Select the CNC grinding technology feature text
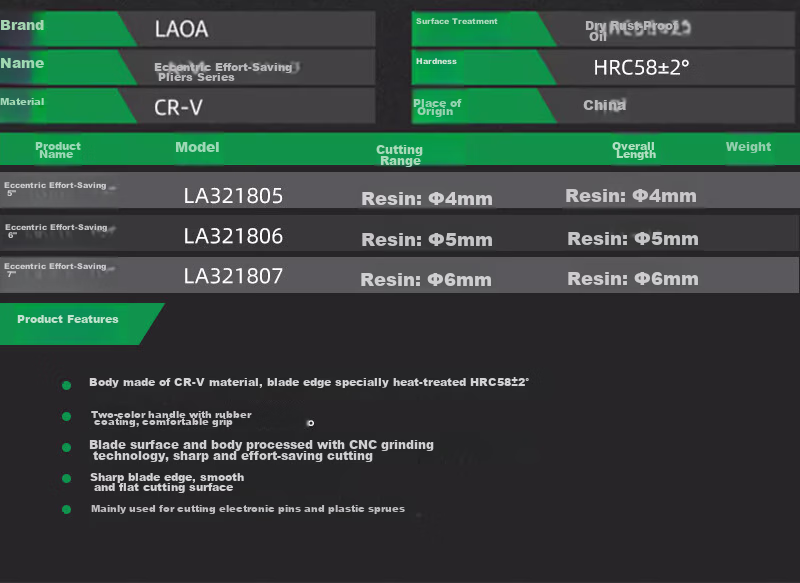Image resolution: width=800 pixels, height=583 pixels. point(261,450)
